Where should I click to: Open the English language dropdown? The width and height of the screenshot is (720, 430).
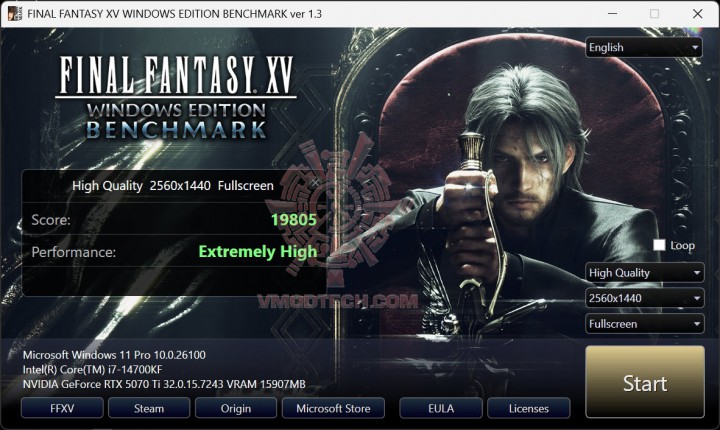point(643,47)
